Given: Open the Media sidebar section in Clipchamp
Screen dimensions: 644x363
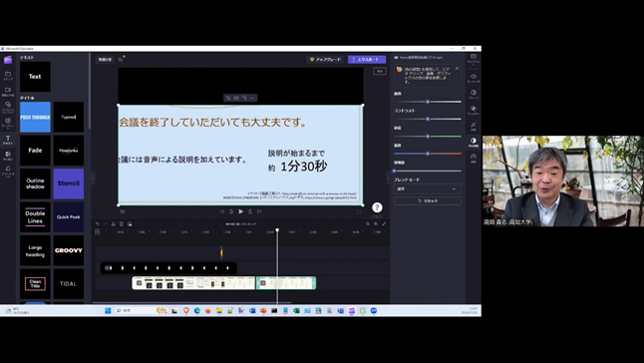Looking at the screenshot, I should tap(8, 76).
